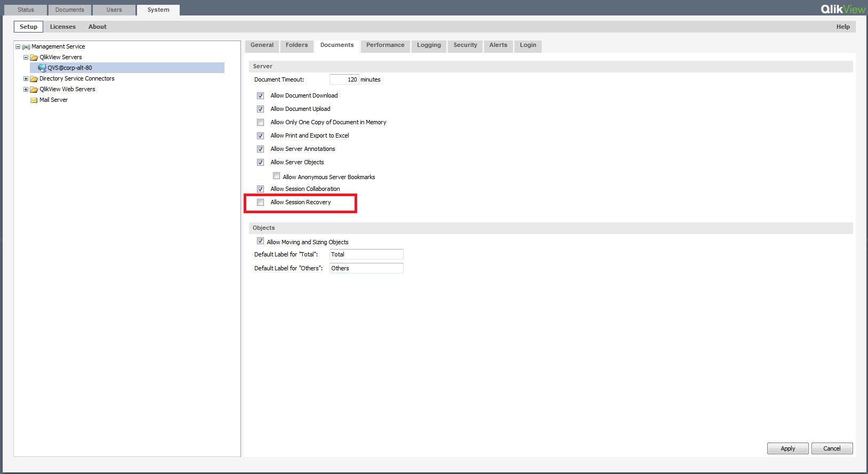Open the Performance settings tab

tap(385, 46)
